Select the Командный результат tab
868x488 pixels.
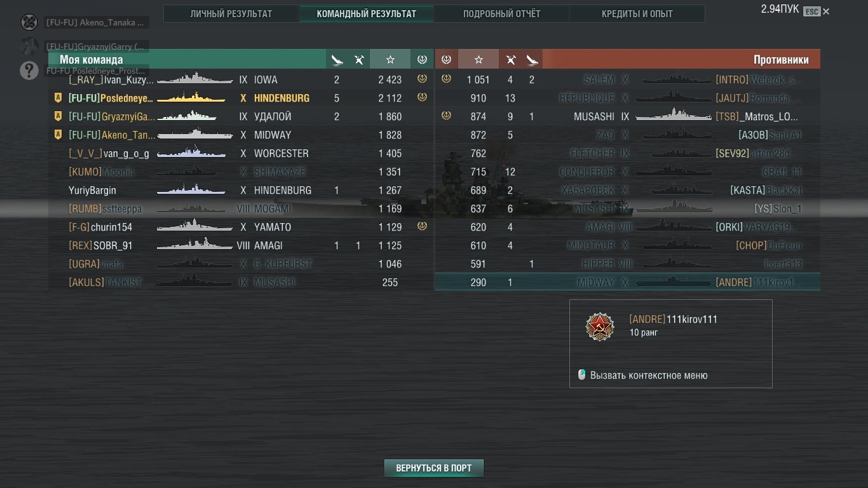click(x=367, y=13)
